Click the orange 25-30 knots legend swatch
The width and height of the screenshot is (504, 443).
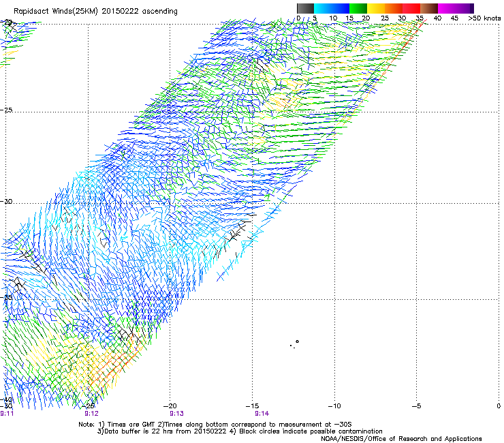[394, 8]
